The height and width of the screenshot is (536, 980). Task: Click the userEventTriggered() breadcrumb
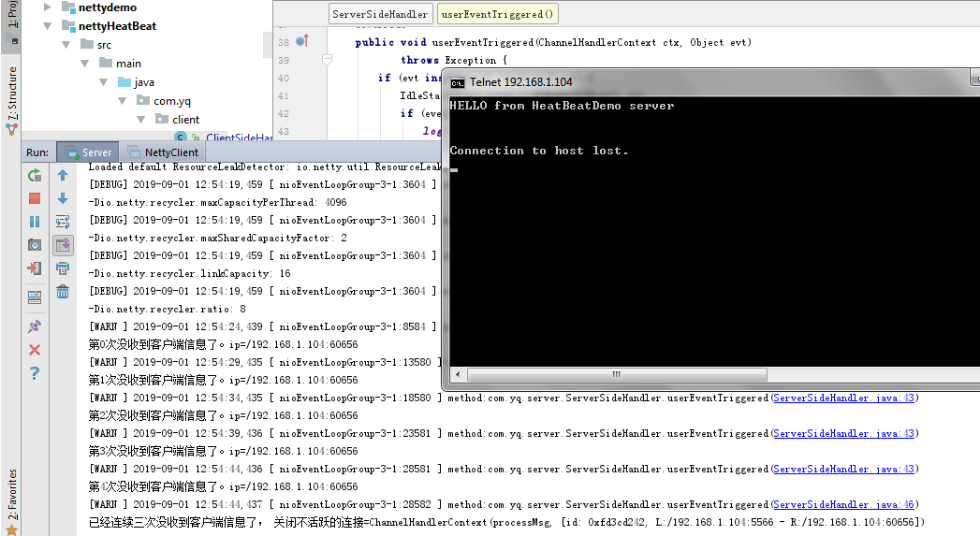click(497, 14)
